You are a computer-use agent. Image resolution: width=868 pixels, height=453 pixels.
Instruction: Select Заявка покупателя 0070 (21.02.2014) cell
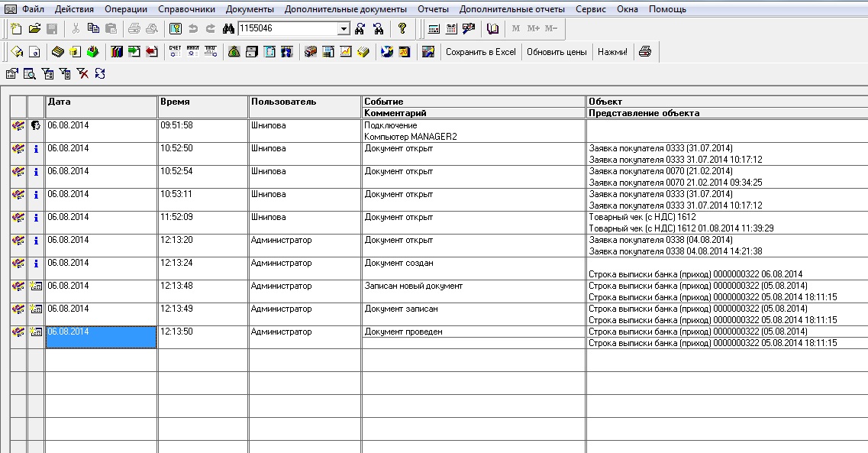pyautogui.click(x=728, y=171)
